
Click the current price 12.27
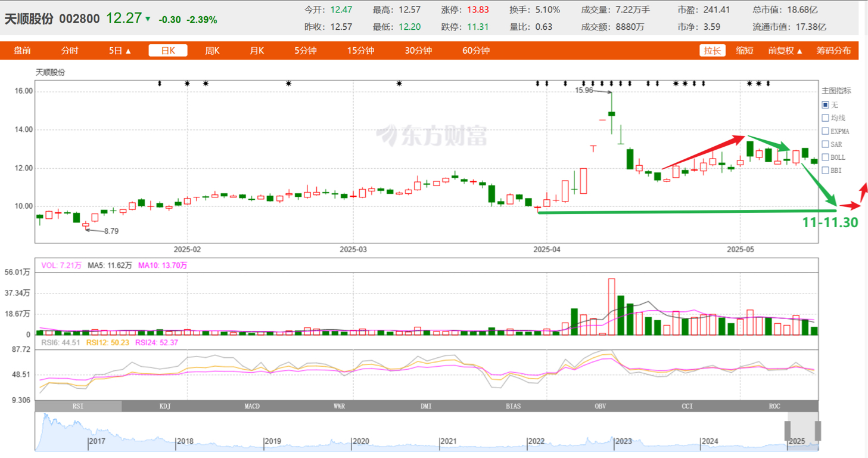[123, 18]
